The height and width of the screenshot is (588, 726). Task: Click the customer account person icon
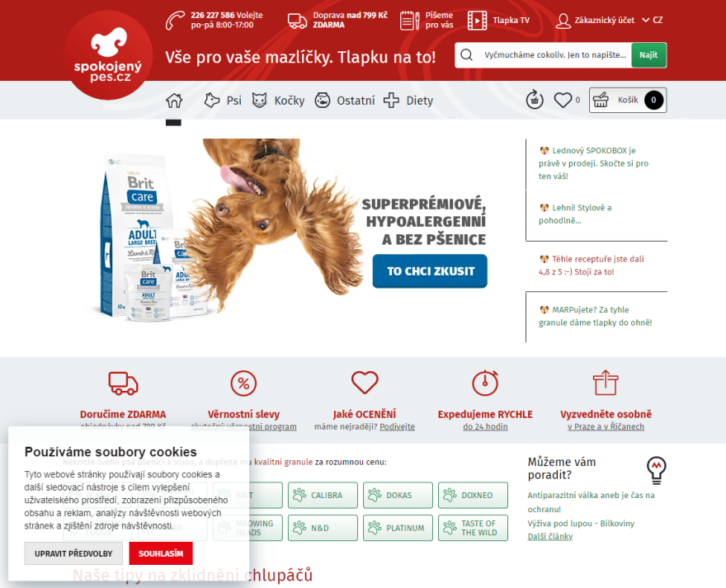click(x=563, y=21)
